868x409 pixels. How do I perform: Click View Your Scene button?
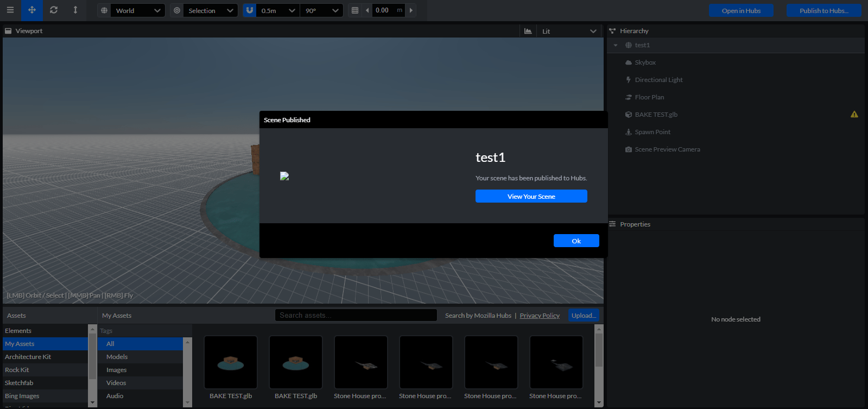531,196
